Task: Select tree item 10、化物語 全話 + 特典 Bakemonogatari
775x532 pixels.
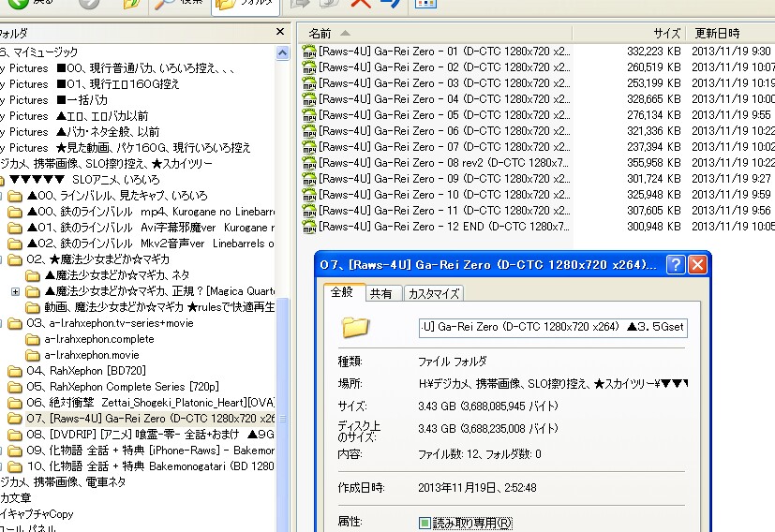Action: pyautogui.click(x=150, y=466)
